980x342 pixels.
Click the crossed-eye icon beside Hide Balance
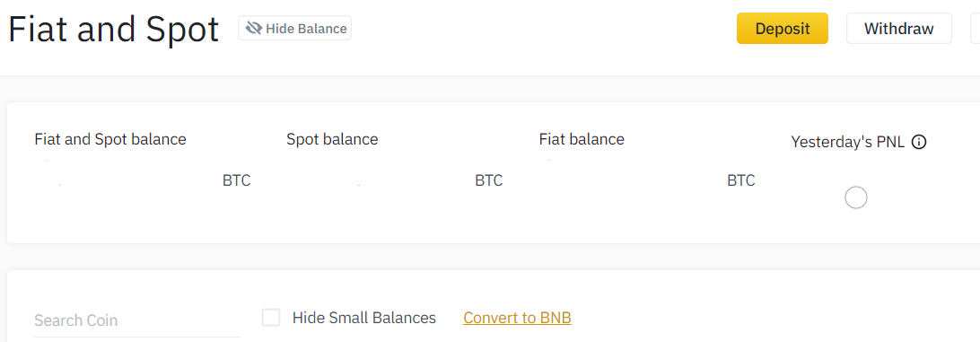tap(254, 29)
